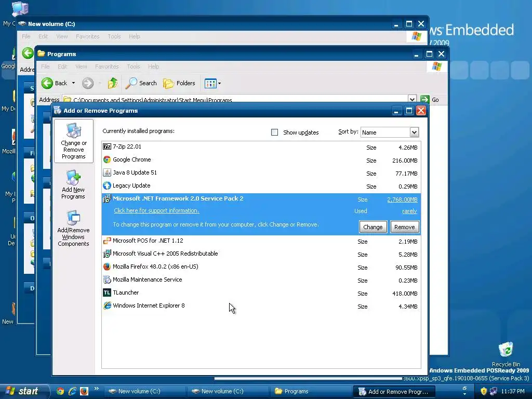Select Mozilla Firefox 48.0.2 (x86 en-US) row

(x=261, y=267)
